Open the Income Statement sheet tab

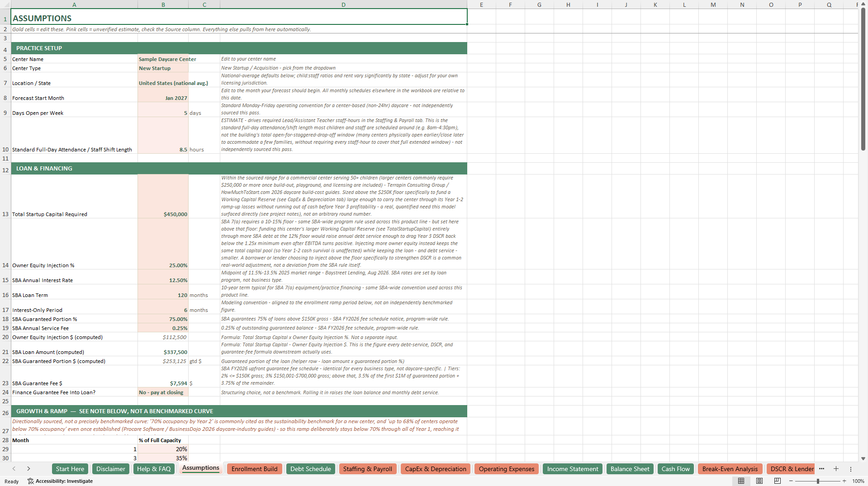(x=573, y=469)
